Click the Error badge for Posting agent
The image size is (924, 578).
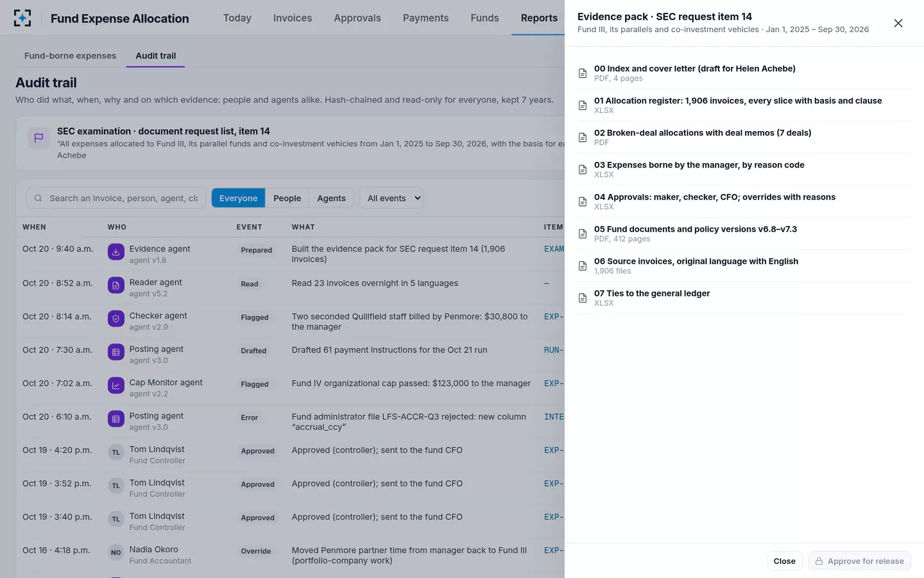[x=250, y=417]
